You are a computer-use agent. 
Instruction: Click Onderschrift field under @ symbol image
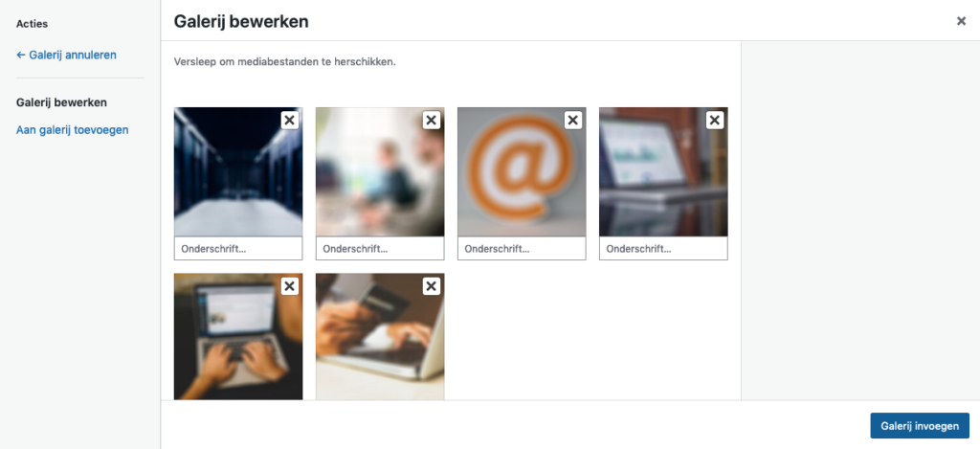tap(522, 248)
